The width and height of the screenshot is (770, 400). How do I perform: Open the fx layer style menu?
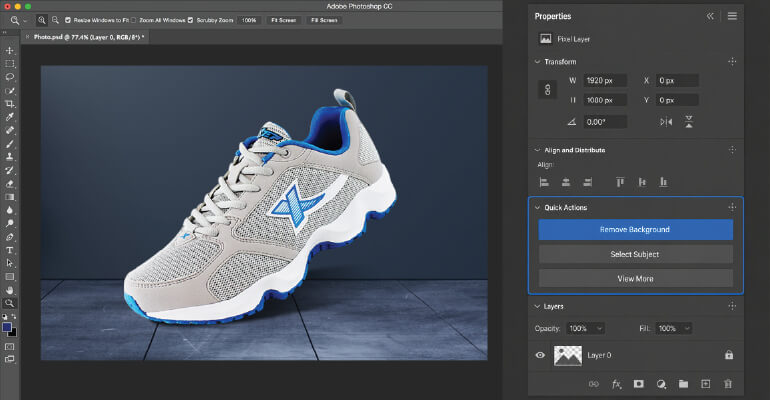[616, 384]
